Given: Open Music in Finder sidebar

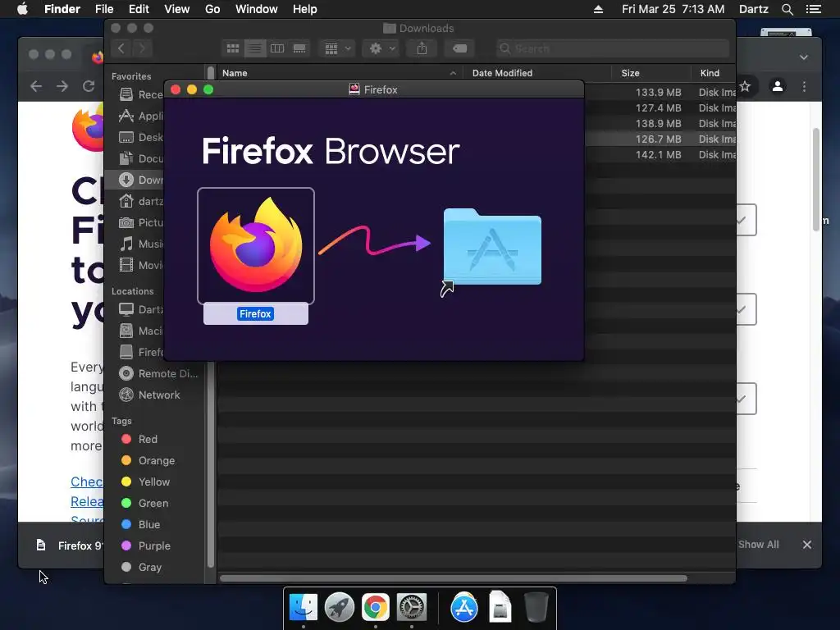Looking at the screenshot, I should click(141, 244).
